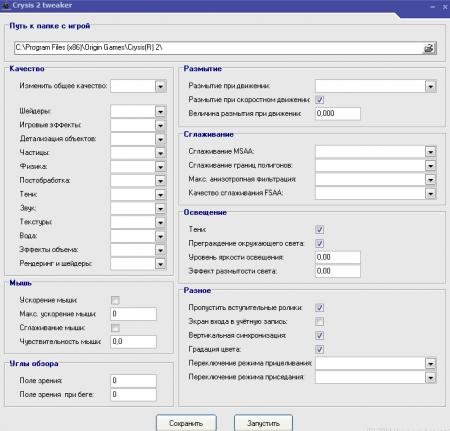
Task: Click the Сохранить button
Action: click(186, 423)
